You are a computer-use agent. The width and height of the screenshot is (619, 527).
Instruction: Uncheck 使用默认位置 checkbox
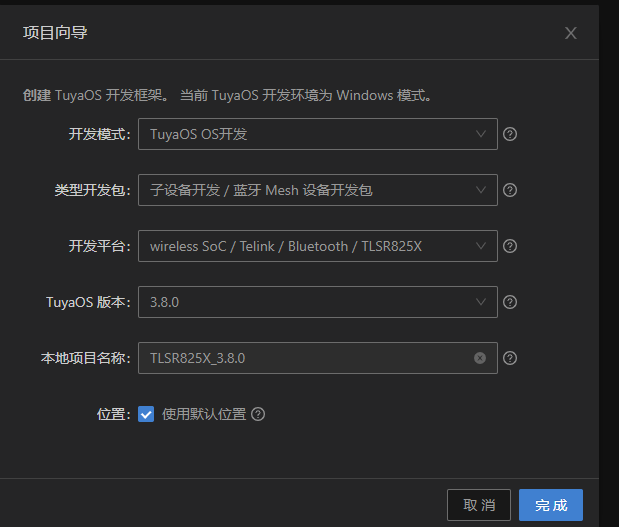[146, 414]
